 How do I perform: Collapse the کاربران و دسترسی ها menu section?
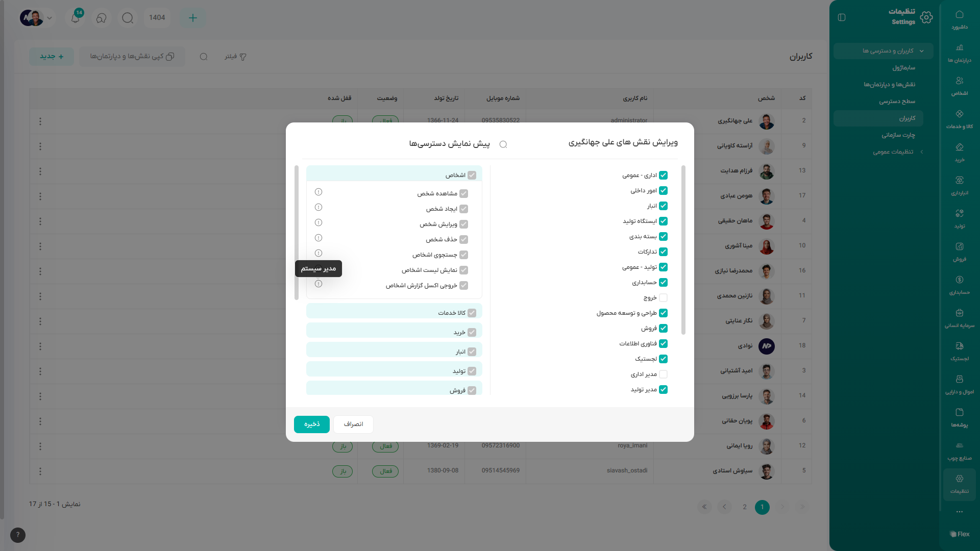coord(921,51)
